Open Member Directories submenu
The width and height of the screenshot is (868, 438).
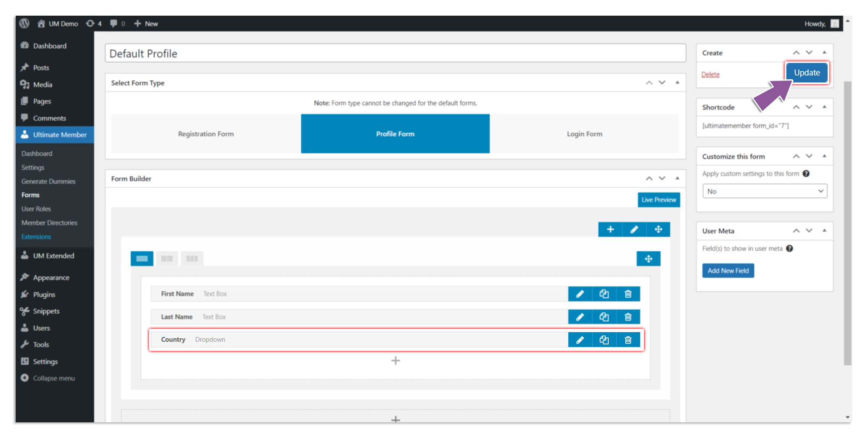tap(49, 222)
